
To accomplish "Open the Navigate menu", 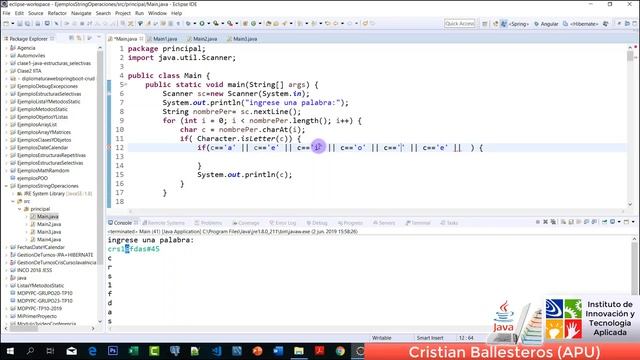I will pyautogui.click(x=81, y=13).
